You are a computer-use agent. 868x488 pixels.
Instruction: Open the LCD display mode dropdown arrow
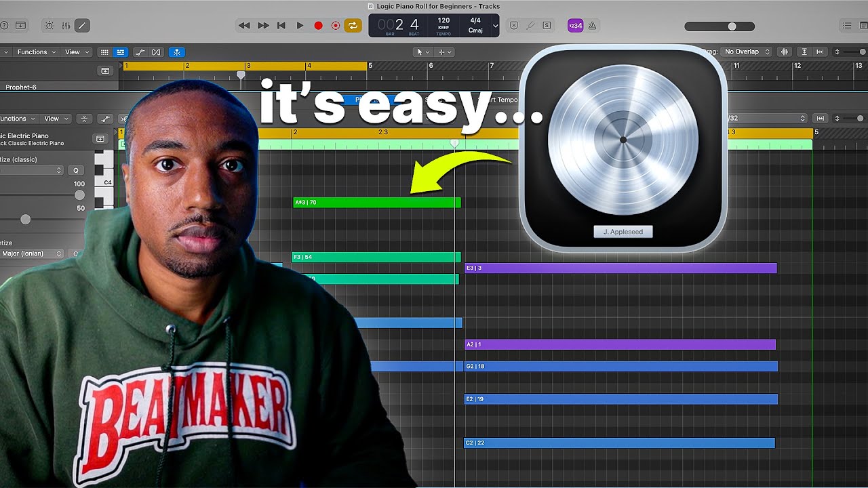pyautogui.click(x=495, y=26)
